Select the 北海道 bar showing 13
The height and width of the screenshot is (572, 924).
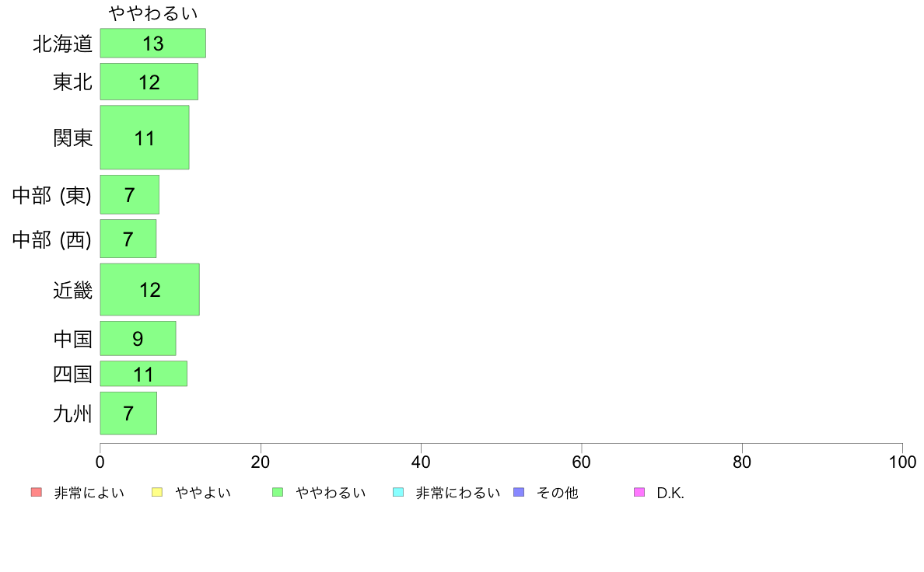(x=152, y=43)
